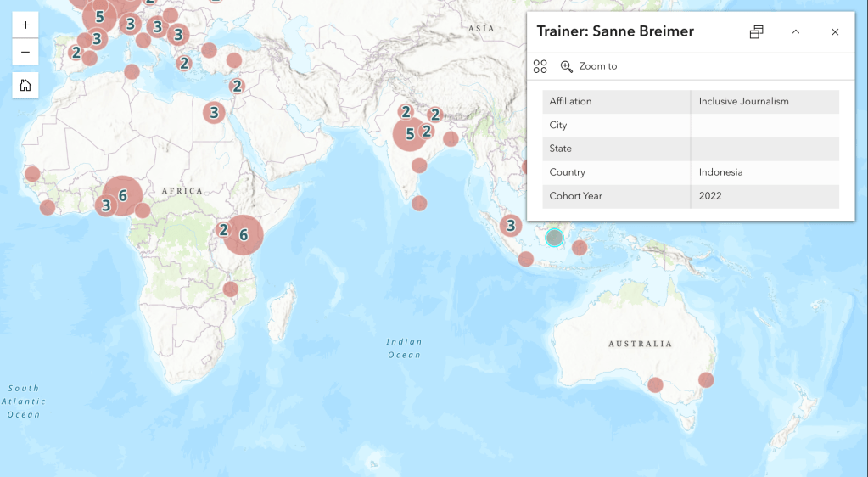Open the cluster of 5 in India
This screenshot has height=477, width=868.
[410, 134]
